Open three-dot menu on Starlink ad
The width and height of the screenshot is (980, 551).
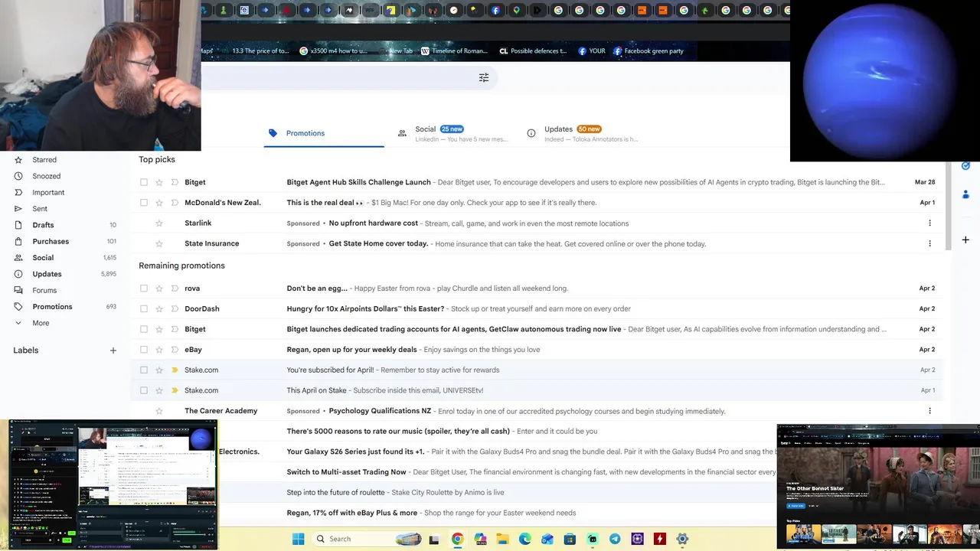tap(929, 223)
